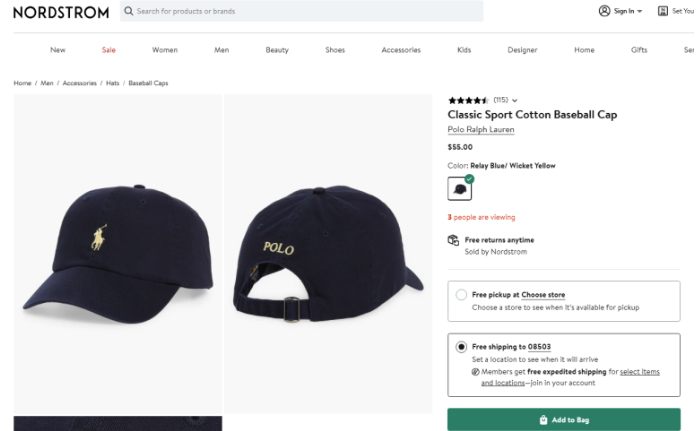Expand the reviews count chevron
699x431 pixels.
click(515, 100)
